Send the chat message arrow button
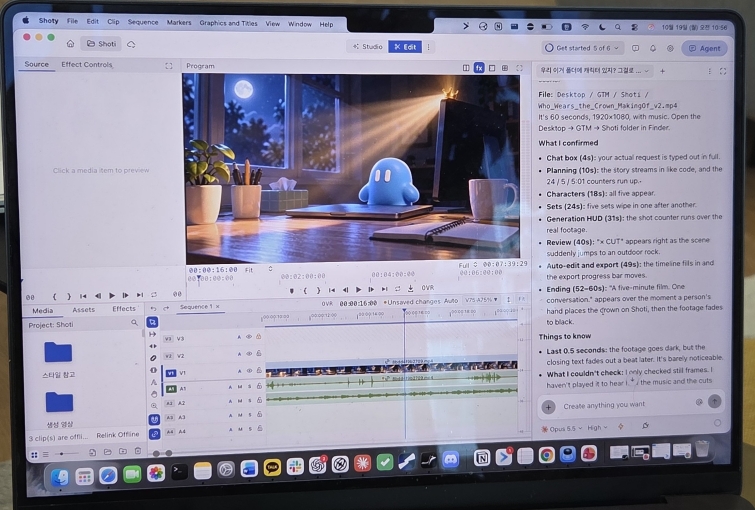The width and height of the screenshot is (755, 510). pos(715,401)
